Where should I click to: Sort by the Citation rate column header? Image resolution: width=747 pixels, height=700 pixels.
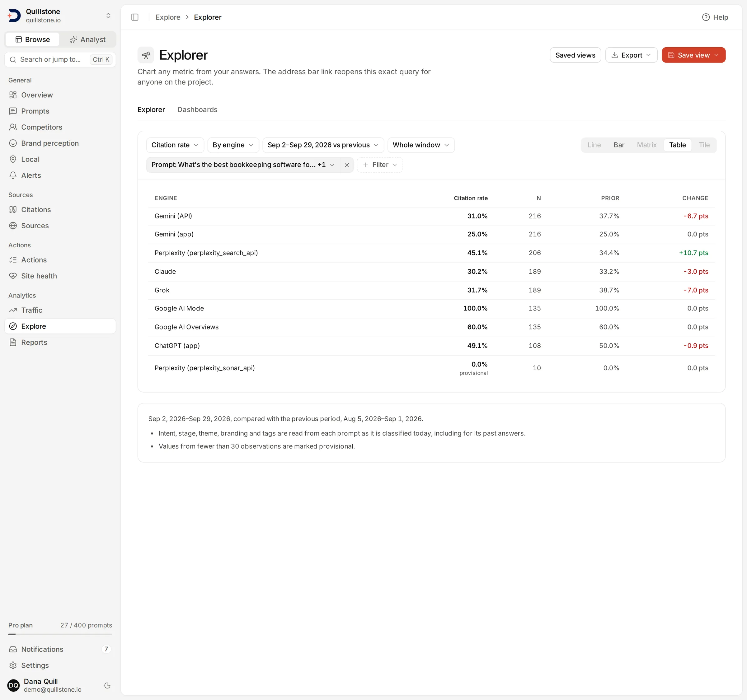click(470, 198)
